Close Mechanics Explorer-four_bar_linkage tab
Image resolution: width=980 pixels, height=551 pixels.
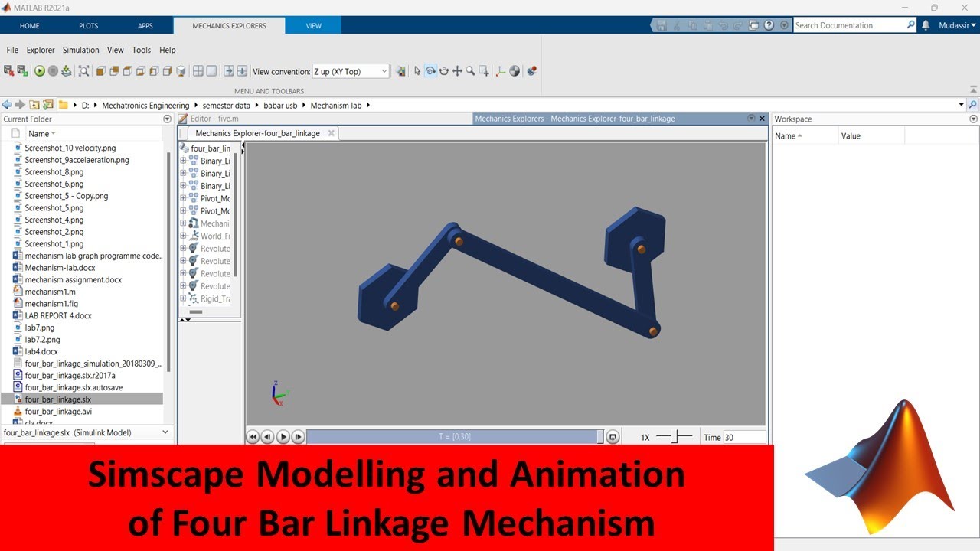(332, 132)
